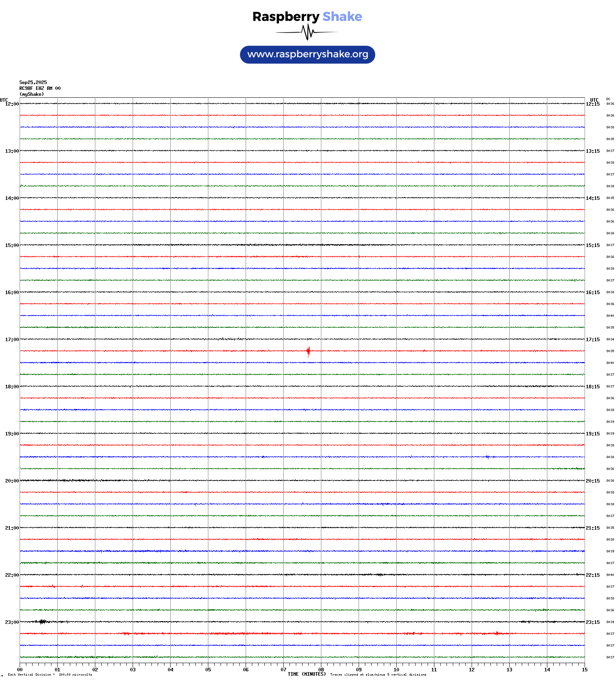Click the black burst at start of 23:00 trace

(42, 622)
